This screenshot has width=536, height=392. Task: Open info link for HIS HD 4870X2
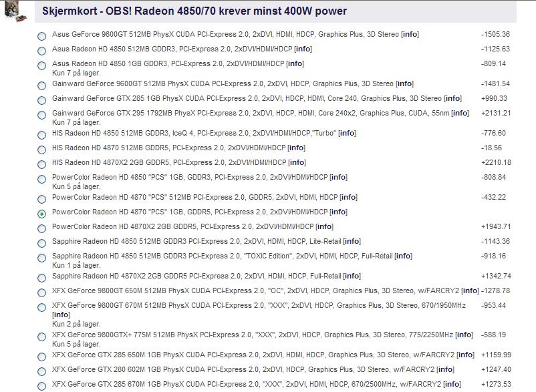(297, 162)
